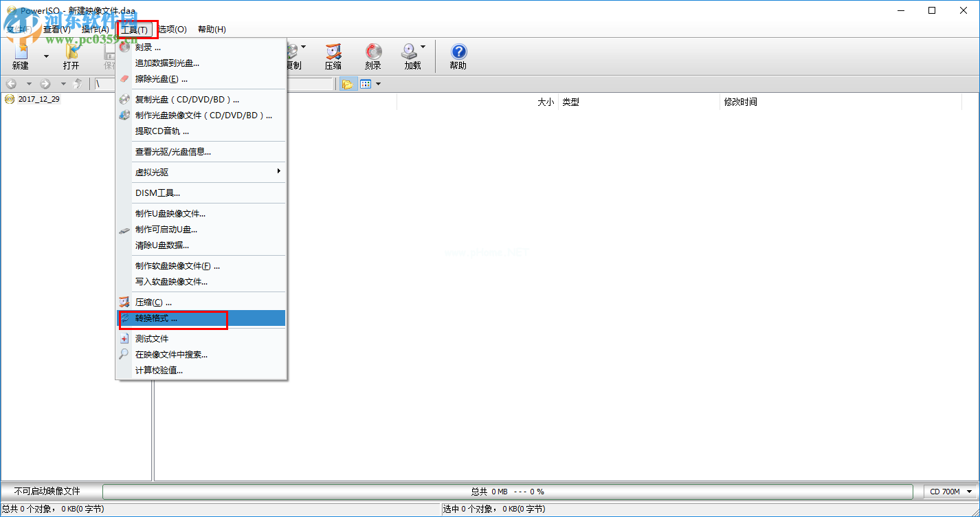
Task: Click the forward navigation arrow icon
Action: pyautogui.click(x=45, y=84)
